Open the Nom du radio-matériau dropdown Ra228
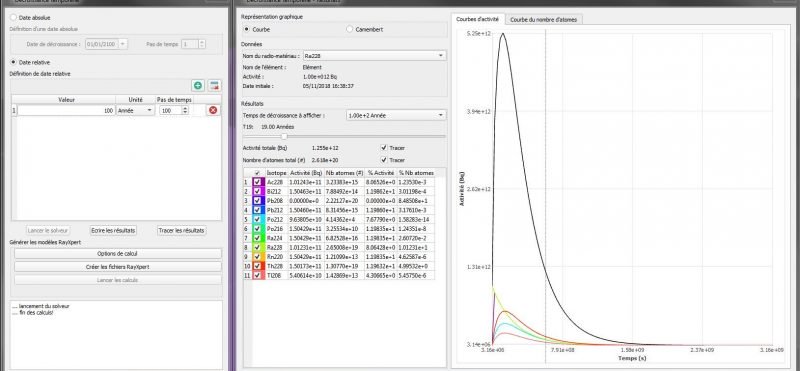This screenshot has width=800, height=371. pos(374,55)
